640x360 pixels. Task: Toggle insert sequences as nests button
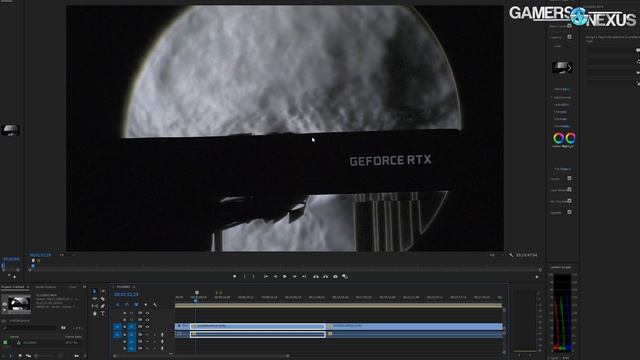pos(118,304)
